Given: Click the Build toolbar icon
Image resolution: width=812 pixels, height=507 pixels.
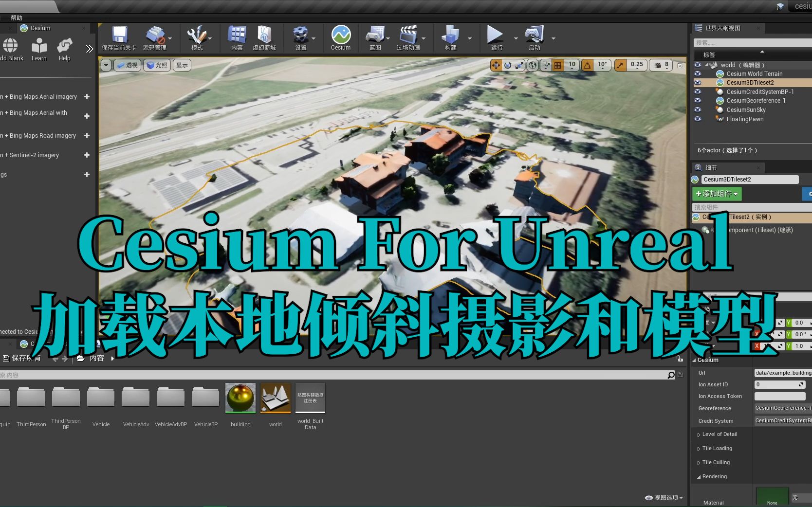Looking at the screenshot, I should point(450,35).
